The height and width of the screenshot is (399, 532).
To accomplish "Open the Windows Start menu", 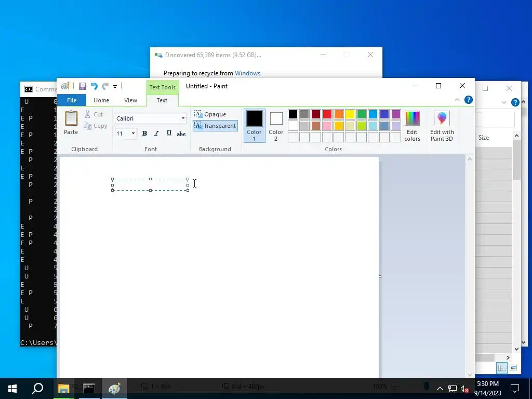I will [x=12, y=389].
